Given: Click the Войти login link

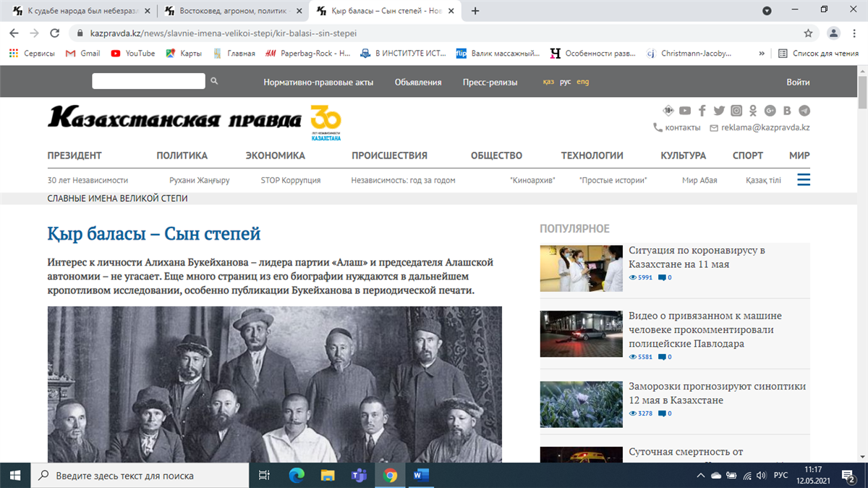Looking at the screenshot, I should [x=798, y=82].
